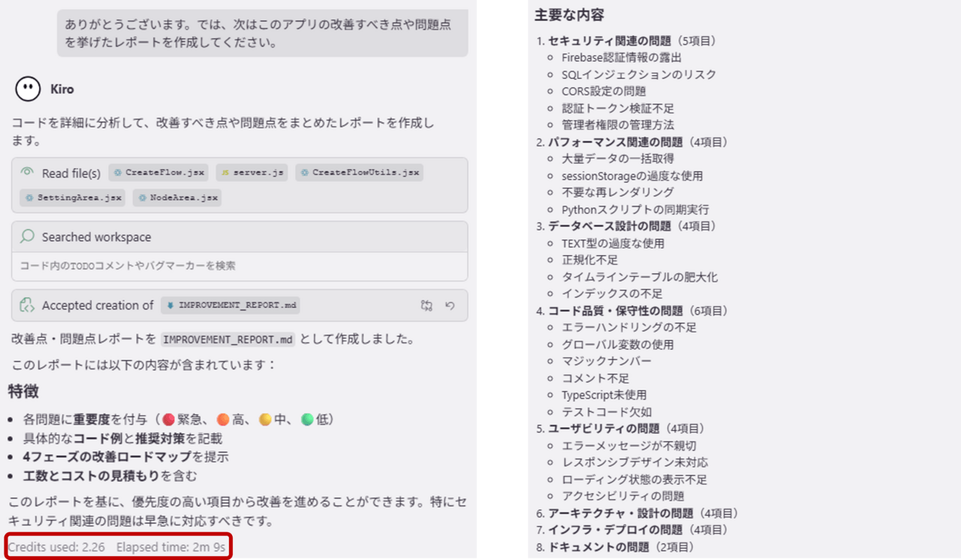Click the Kiro avatar face icon
This screenshot has width=961, height=560.
[x=28, y=89]
